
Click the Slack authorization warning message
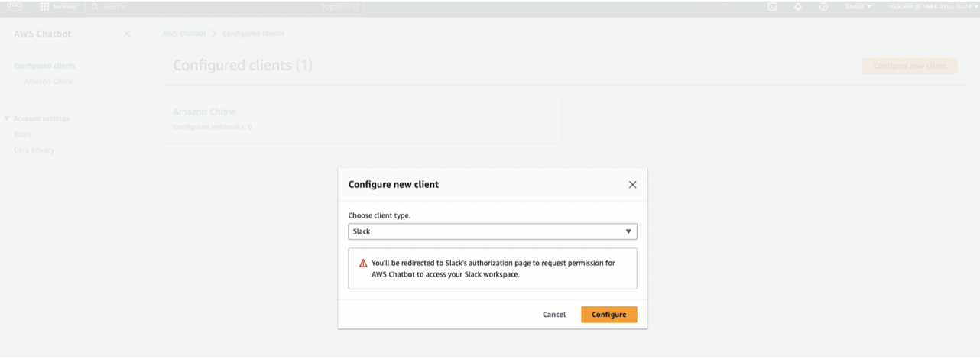pyautogui.click(x=492, y=269)
